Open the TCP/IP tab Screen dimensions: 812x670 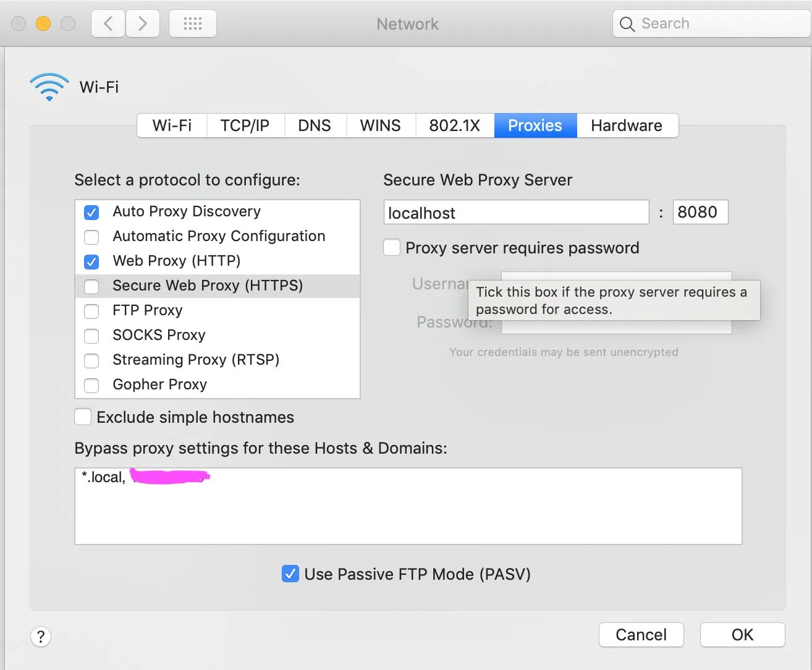coord(245,125)
